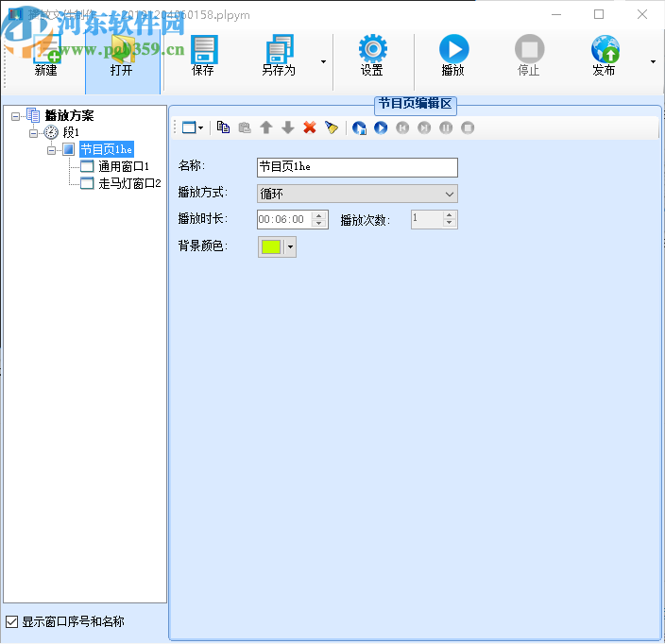Maximize the application window
The height and width of the screenshot is (644, 665).
pyautogui.click(x=599, y=14)
